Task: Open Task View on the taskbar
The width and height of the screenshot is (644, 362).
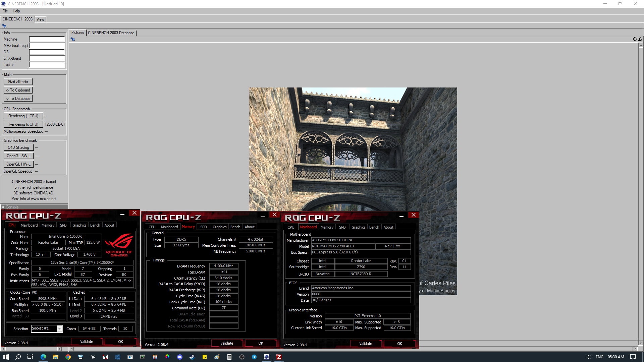Action: coord(30,357)
